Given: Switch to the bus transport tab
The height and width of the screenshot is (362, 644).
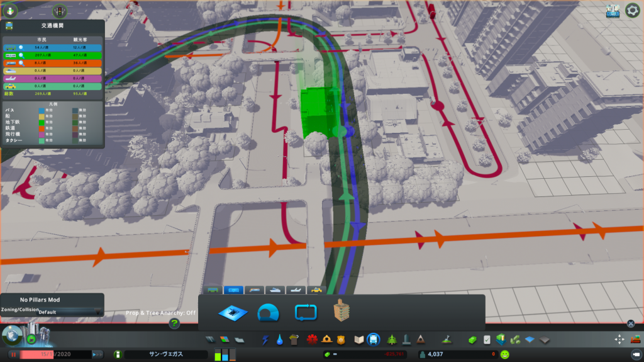Looking at the screenshot, I should pyautogui.click(x=213, y=290).
